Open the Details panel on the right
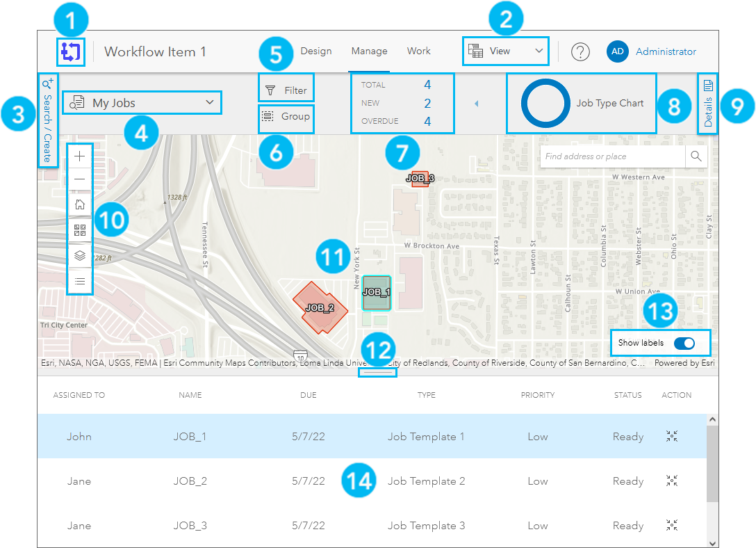This screenshot has width=756, height=548. [x=707, y=103]
